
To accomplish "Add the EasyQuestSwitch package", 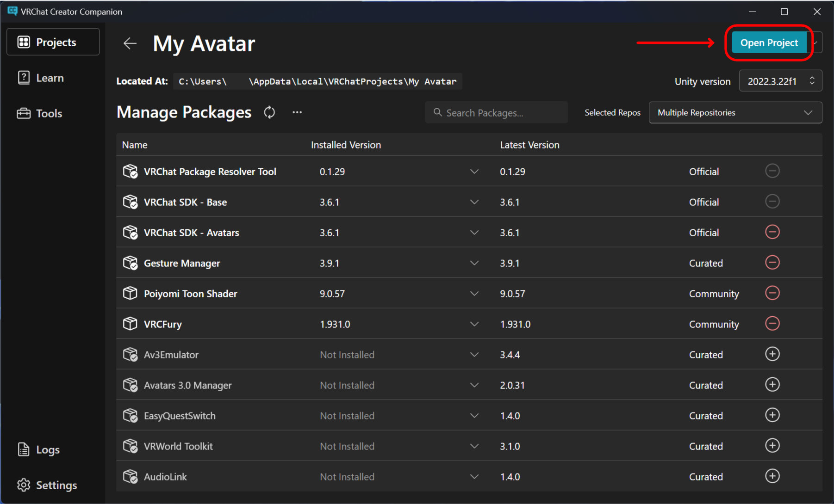I will point(772,415).
